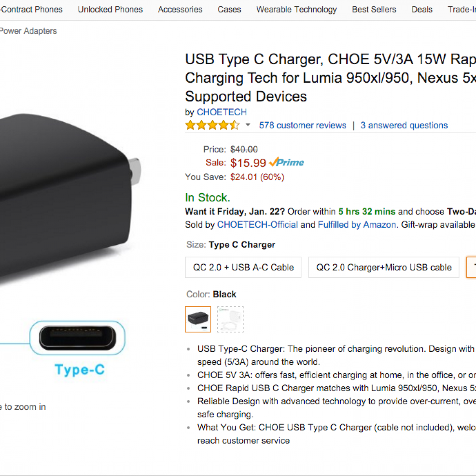Go to the Cases category
This screenshot has height=476, width=476.
click(229, 10)
